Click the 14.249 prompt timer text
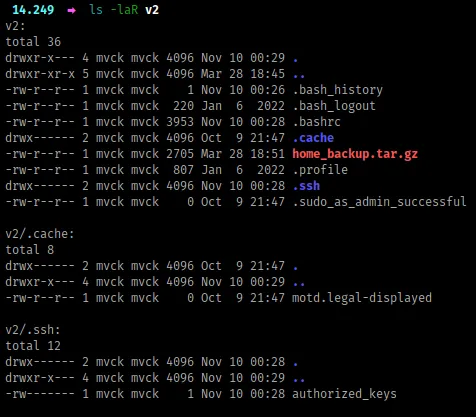 33,10
